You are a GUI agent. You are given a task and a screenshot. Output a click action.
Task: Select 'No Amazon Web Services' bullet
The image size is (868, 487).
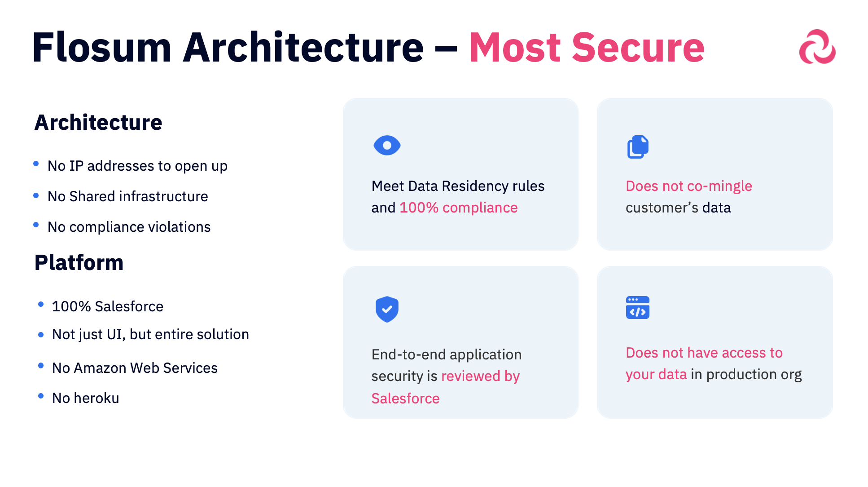click(x=135, y=368)
